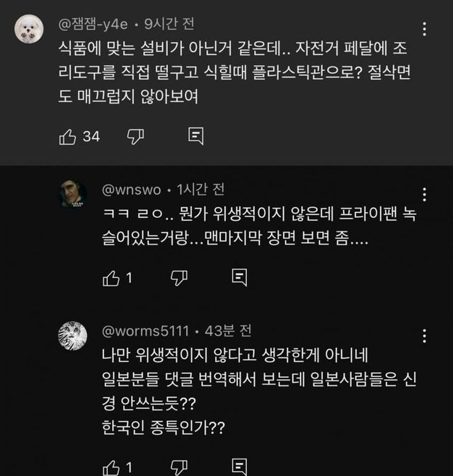The width and height of the screenshot is (453, 476).
Task: Click the cat avatar of @worms5111
Action: pos(72,335)
